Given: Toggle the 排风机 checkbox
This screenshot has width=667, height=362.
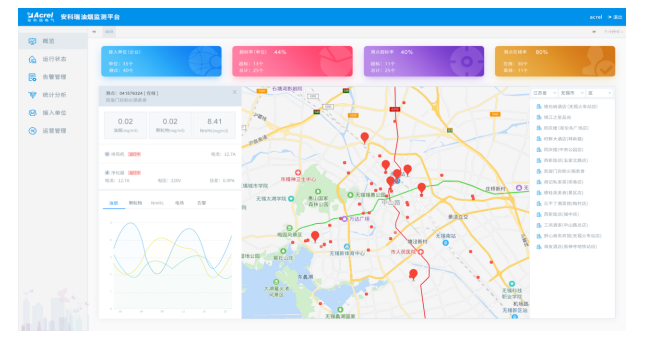Looking at the screenshot, I should 107,154.
